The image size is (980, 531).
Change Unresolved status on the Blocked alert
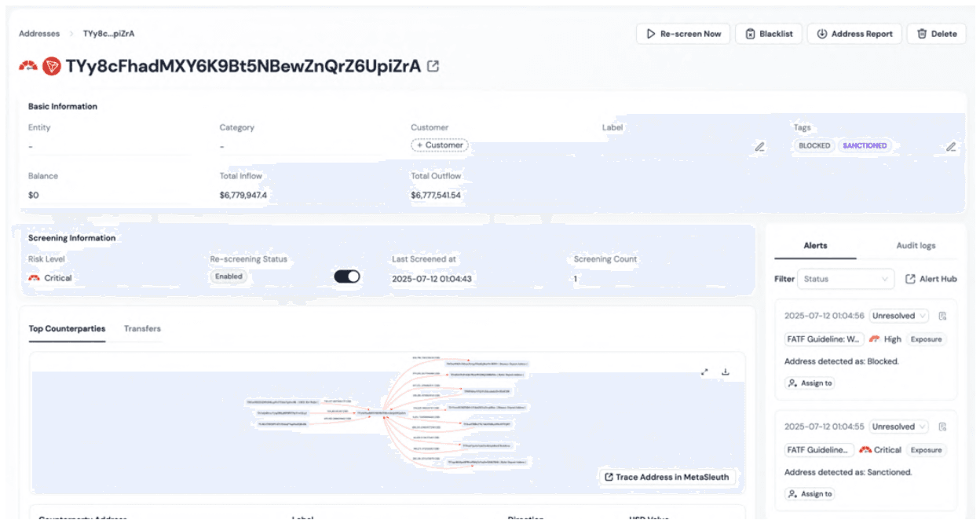click(898, 317)
